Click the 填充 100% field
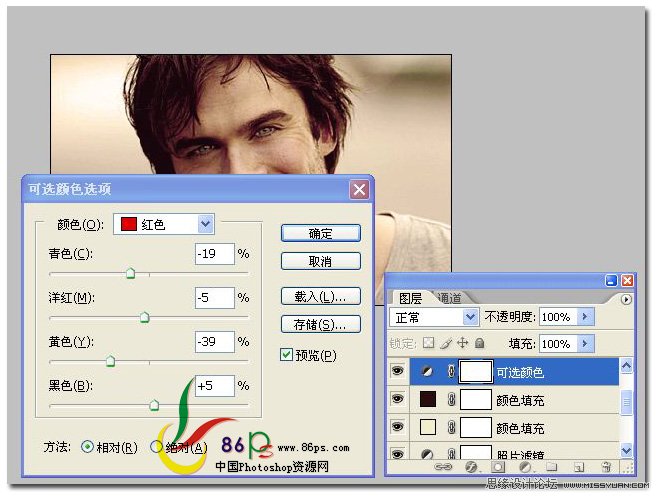Image resolution: width=660 pixels, height=500 pixels. pyautogui.click(x=558, y=344)
